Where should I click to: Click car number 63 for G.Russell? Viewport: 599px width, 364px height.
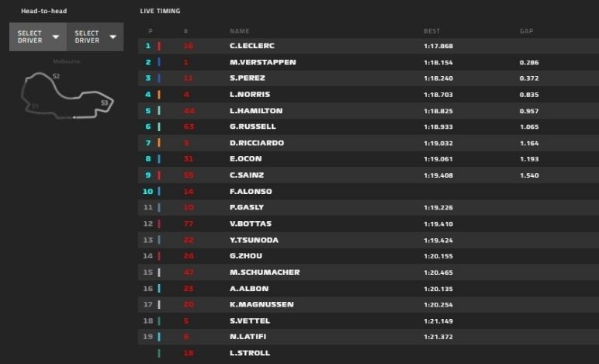click(x=188, y=127)
